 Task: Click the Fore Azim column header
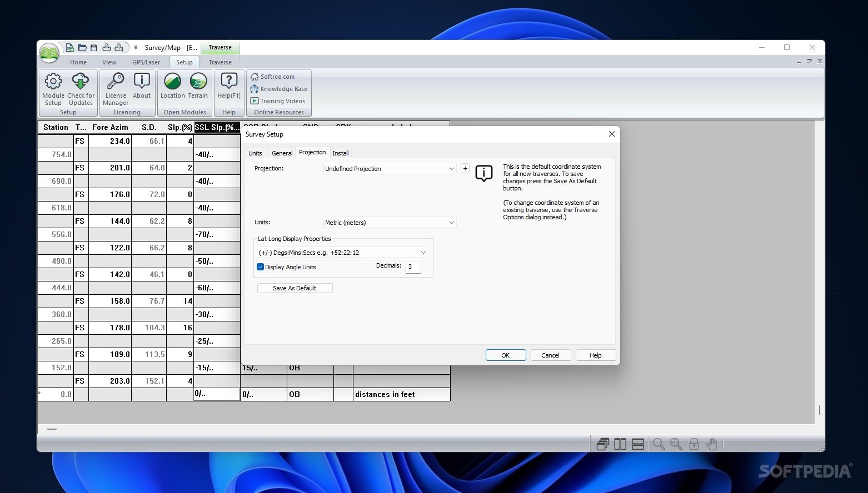110,127
